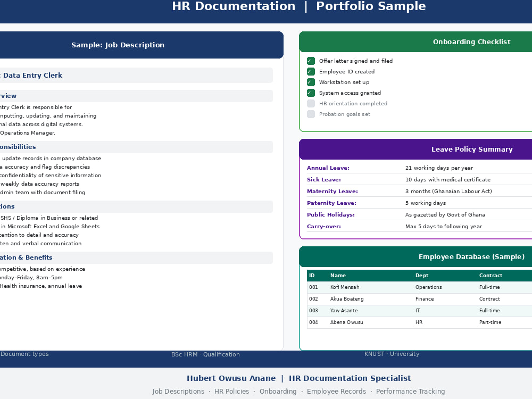Click 'Performance Tracking' in the footer list
This screenshot has height=399, width=532.
410,392
